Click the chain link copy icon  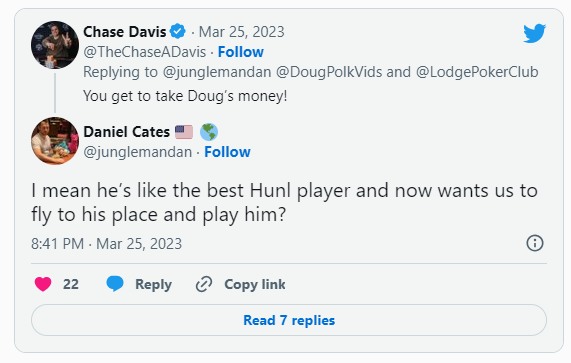pos(204,284)
